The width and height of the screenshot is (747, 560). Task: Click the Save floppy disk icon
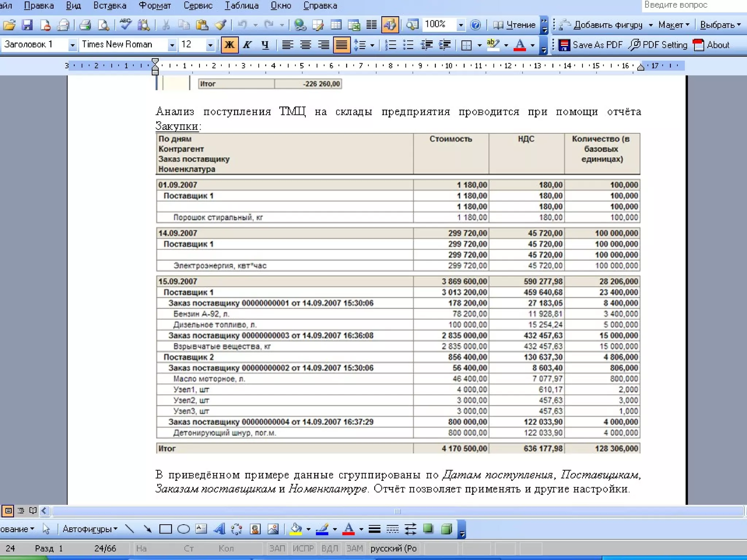pos(27,25)
